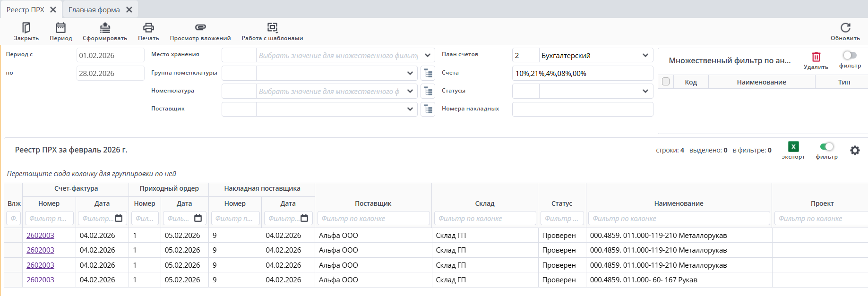Open Работа с шаблонами tool
The height and width of the screenshot is (296, 868).
click(272, 28)
